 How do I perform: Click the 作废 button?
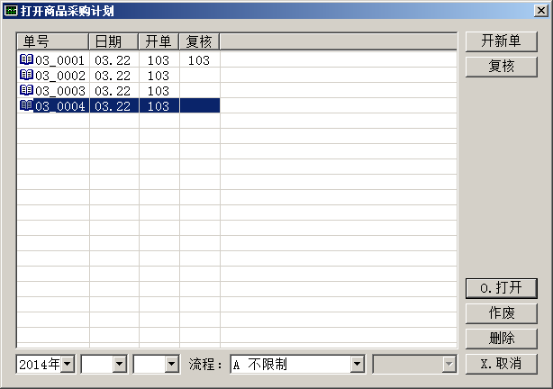501,313
